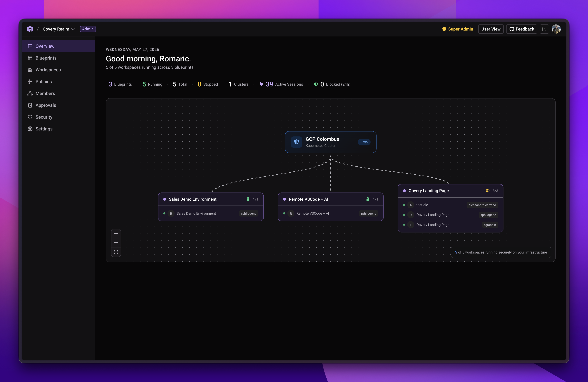Click the rphilogene tag in Sales Demo Environment

click(249, 213)
